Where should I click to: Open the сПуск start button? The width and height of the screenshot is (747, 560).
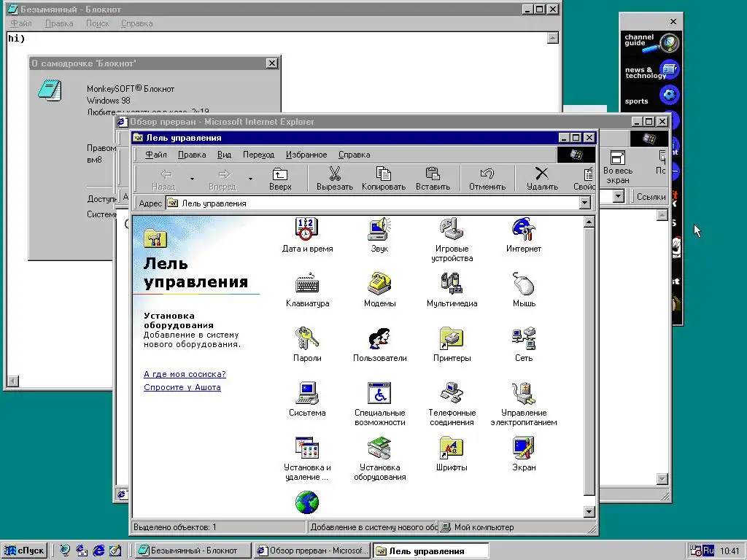coord(26,551)
